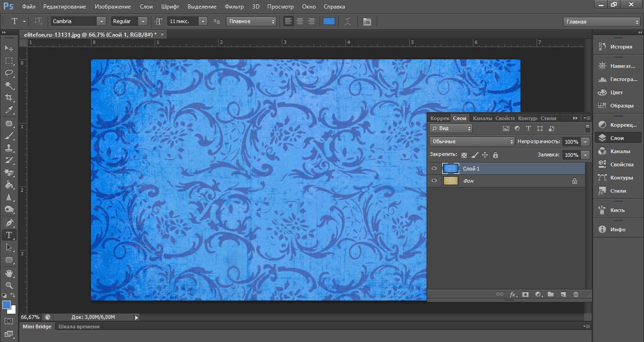Toggle pixel layer filter
Viewport: 644px width, 342px height.
coord(506,128)
